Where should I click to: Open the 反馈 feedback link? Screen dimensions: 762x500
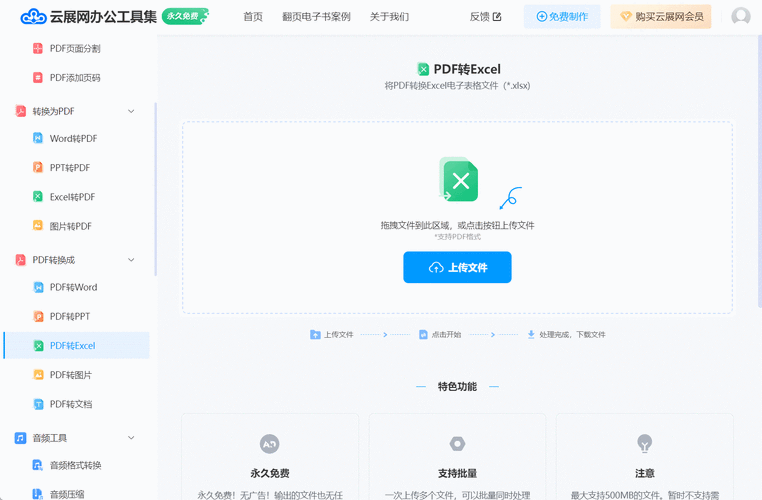coord(485,17)
